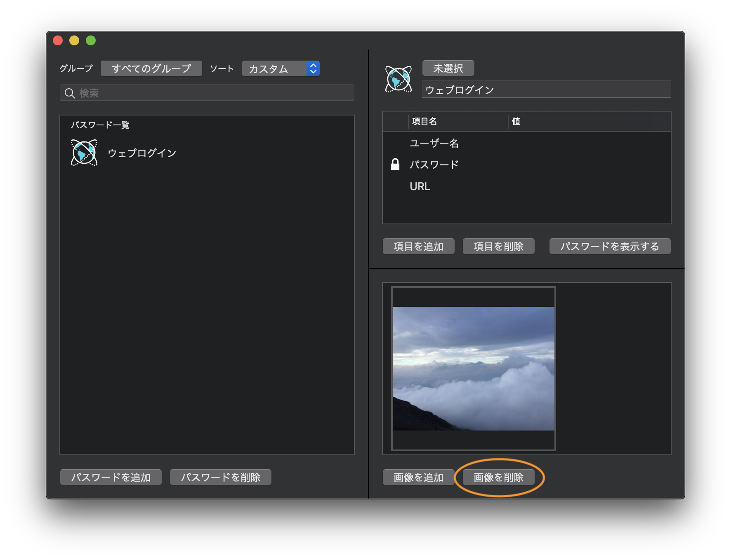Open the 未選択 group assignment button
The image size is (731, 560).
(448, 68)
